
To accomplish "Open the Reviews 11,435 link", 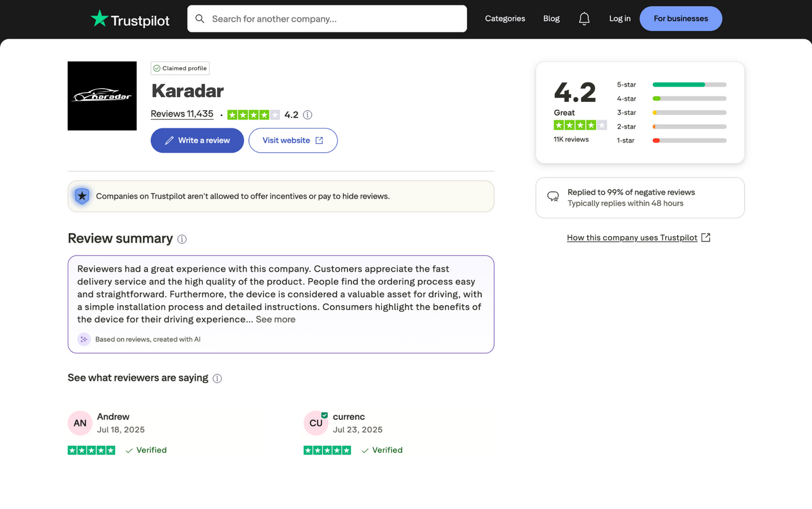I will 182,113.
